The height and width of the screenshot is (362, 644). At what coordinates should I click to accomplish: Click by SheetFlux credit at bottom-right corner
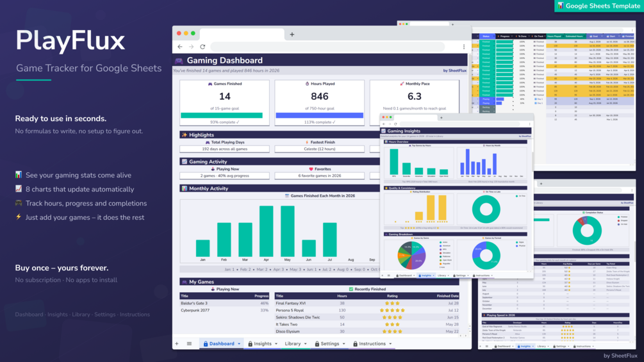[x=620, y=356]
